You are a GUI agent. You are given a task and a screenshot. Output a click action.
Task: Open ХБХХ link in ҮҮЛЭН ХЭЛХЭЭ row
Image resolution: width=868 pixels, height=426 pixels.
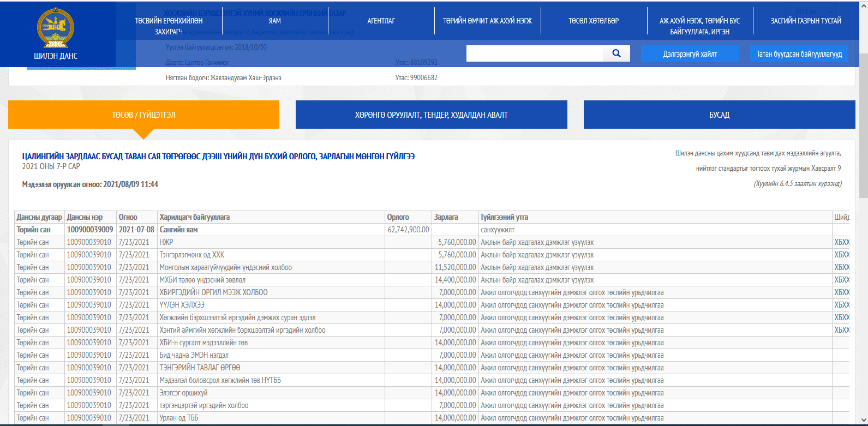click(x=842, y=305)
